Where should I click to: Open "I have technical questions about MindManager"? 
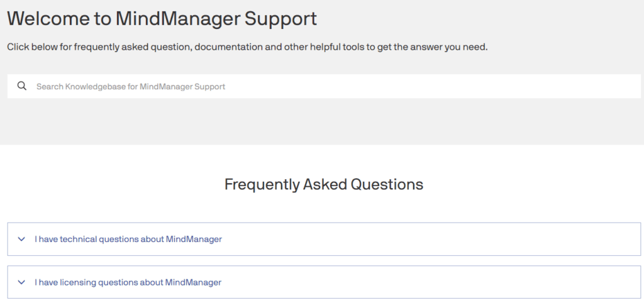(x=128, y=239)
